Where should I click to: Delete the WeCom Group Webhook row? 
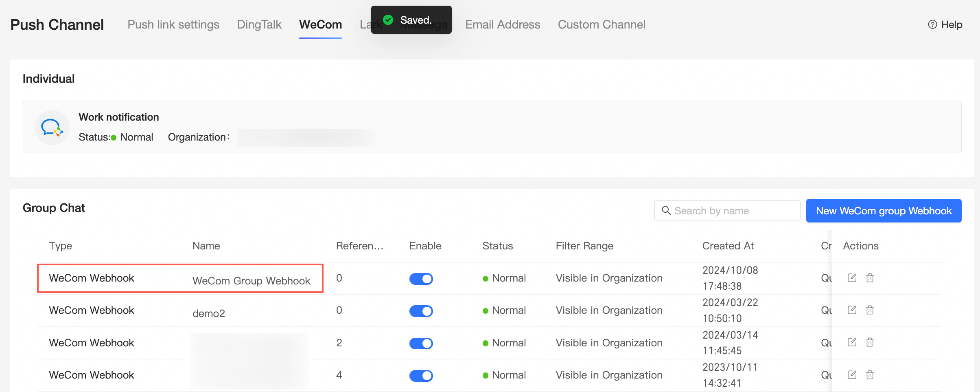coord(870,278)
